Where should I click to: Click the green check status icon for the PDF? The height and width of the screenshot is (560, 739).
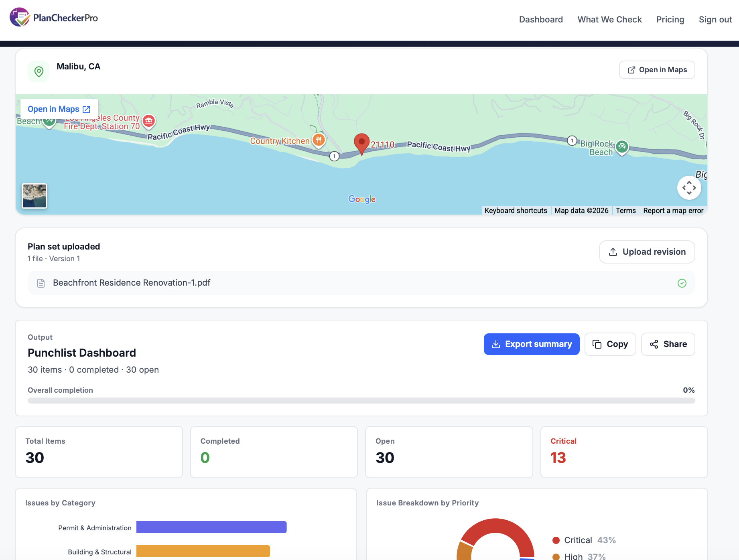click(682, 283)
